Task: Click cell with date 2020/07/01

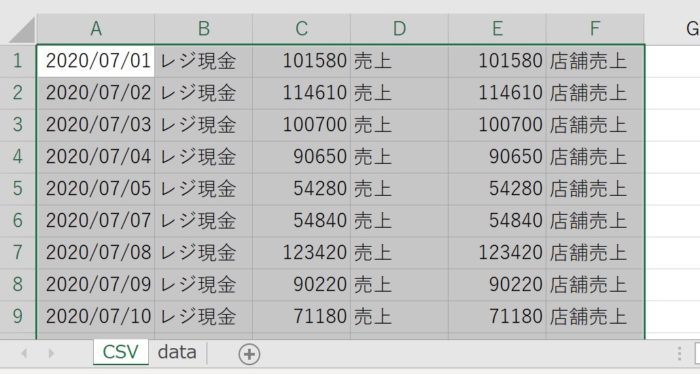Action: point(96,61)
